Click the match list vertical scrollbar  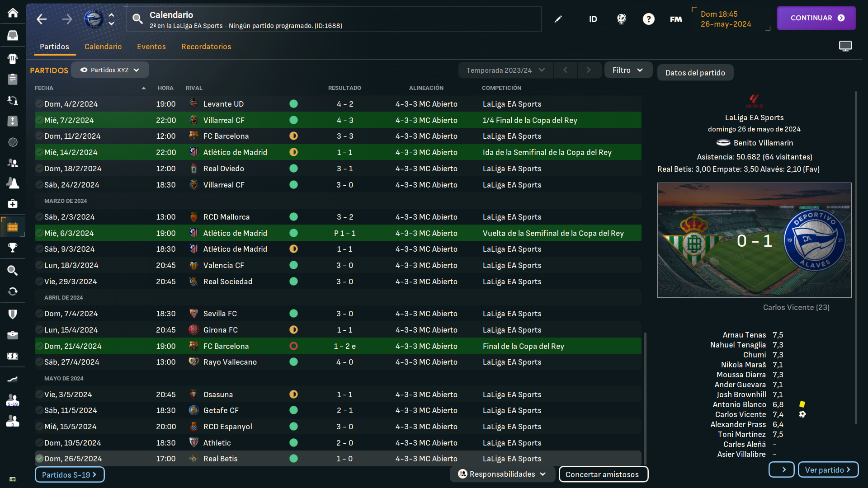[645, 398]
